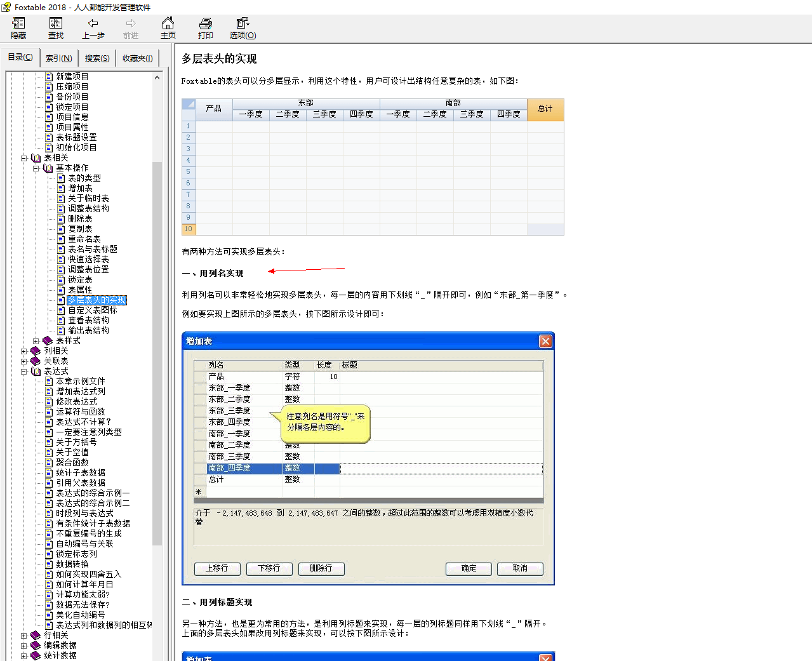Open the 选项 (Options) toolbar icon
812x661 pixels.
[x=243, y=24]
